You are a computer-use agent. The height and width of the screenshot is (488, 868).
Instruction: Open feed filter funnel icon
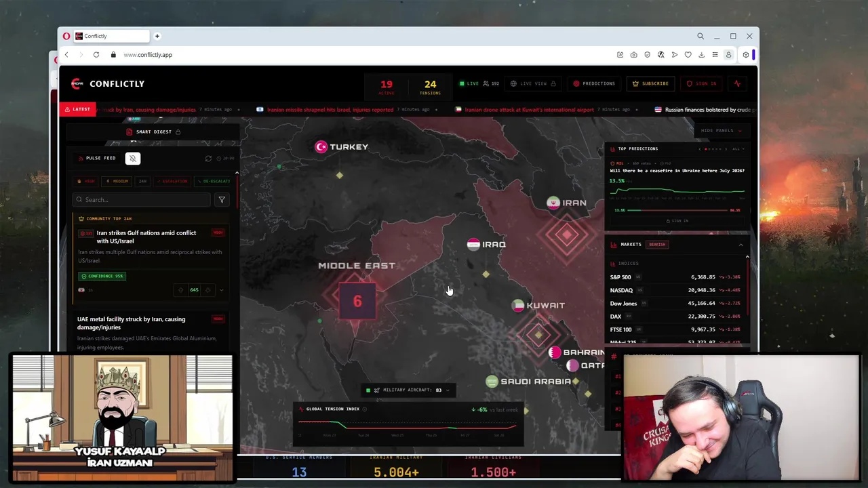tap(222, 200)
